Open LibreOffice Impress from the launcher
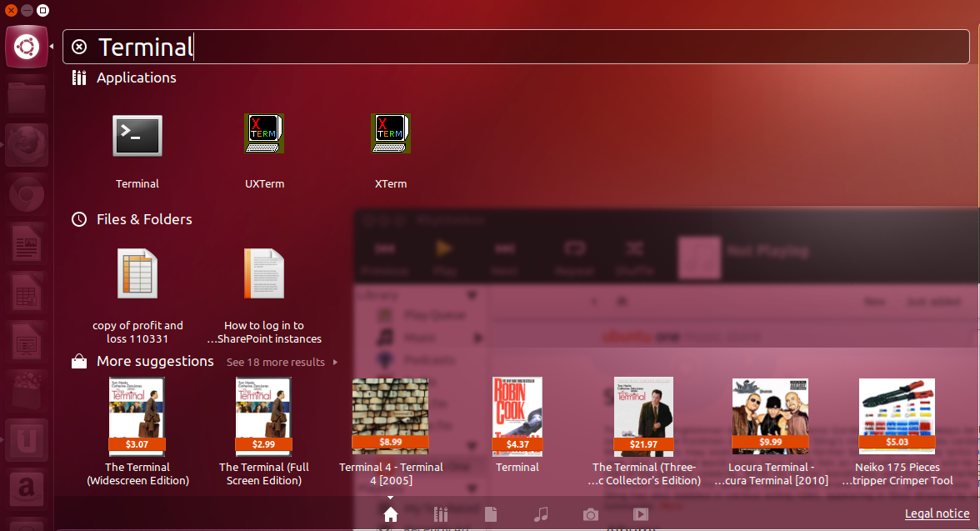 (x=27, y=342)
